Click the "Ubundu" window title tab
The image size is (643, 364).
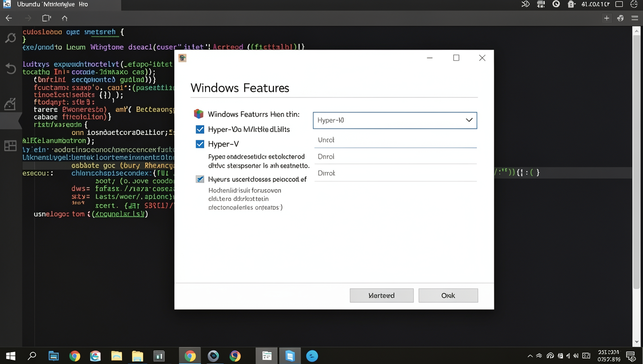[x=60, y=5]
